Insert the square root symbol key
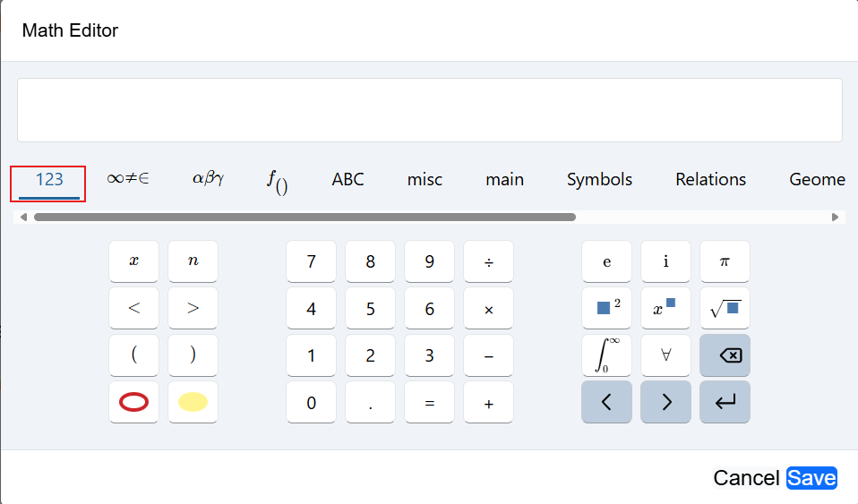Screen dimensions: 858x504 coord(725,308)
